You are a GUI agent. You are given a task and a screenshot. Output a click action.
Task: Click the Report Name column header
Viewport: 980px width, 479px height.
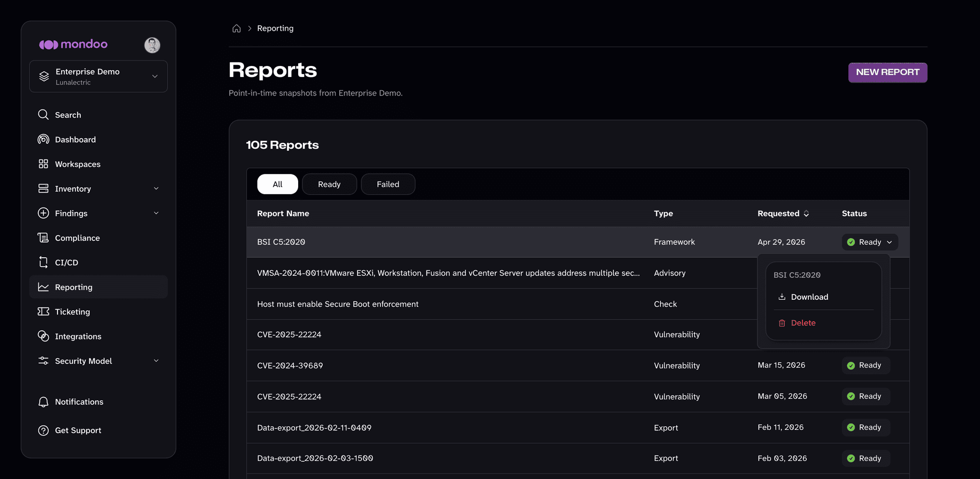point(283,213)
